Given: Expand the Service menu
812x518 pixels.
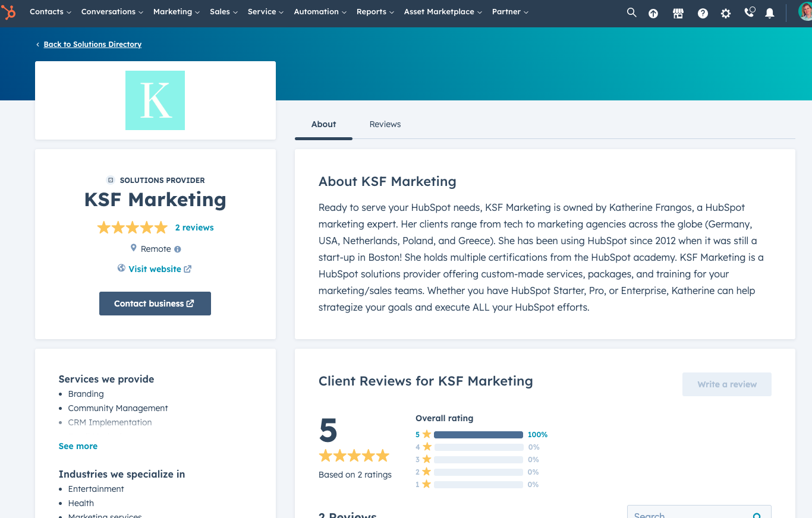Looking at the screenshot, I should 266,12.
